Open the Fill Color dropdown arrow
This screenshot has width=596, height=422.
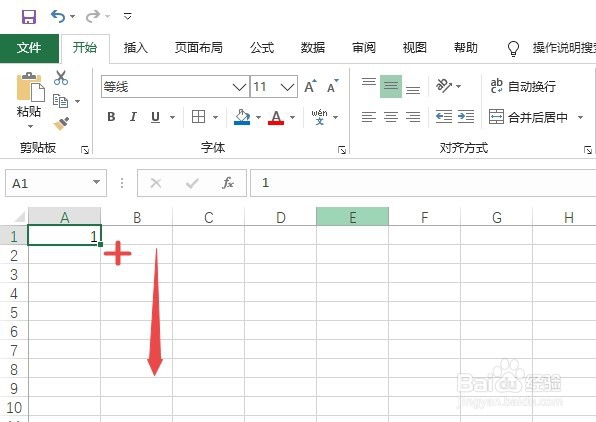tap(258, 117)
